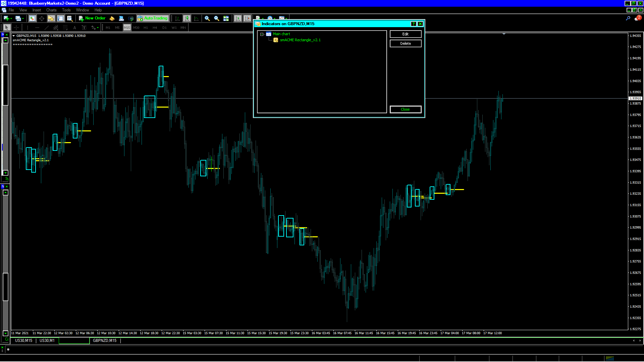The image size is (644, 362).
Task: Click the Zoom In magnifier icon
Action: coord(207,18)
